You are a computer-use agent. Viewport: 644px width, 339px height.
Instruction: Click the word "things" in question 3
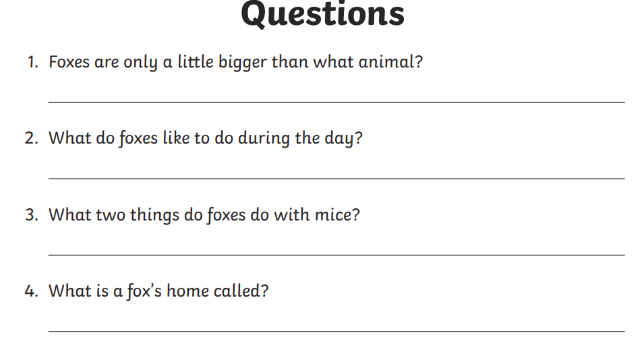[155, 216]
